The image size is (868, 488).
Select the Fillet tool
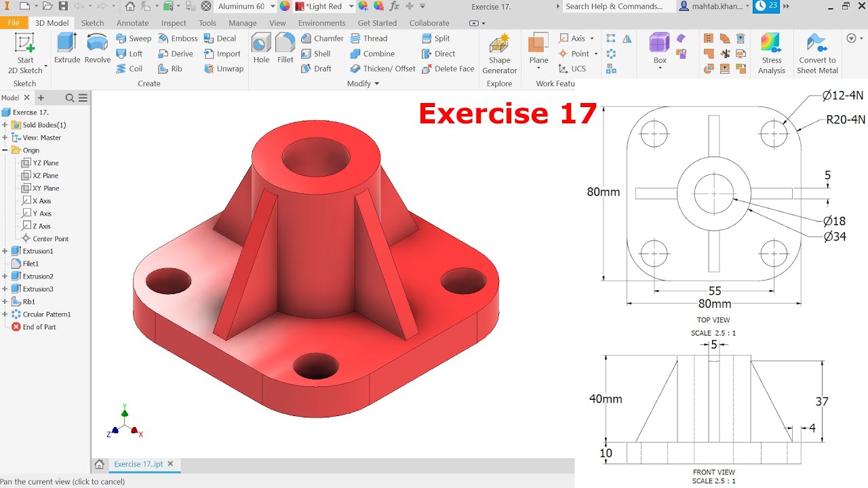click(x=285, y=48)
